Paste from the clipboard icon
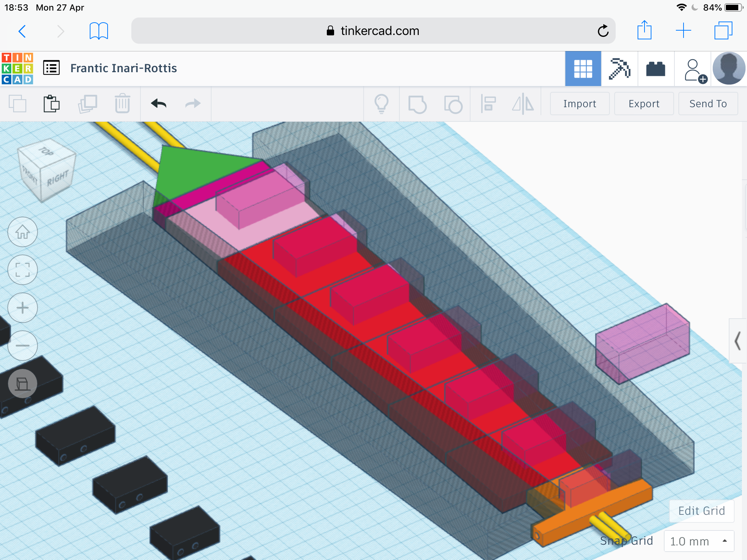747x560 pixels. pos(51,104)
